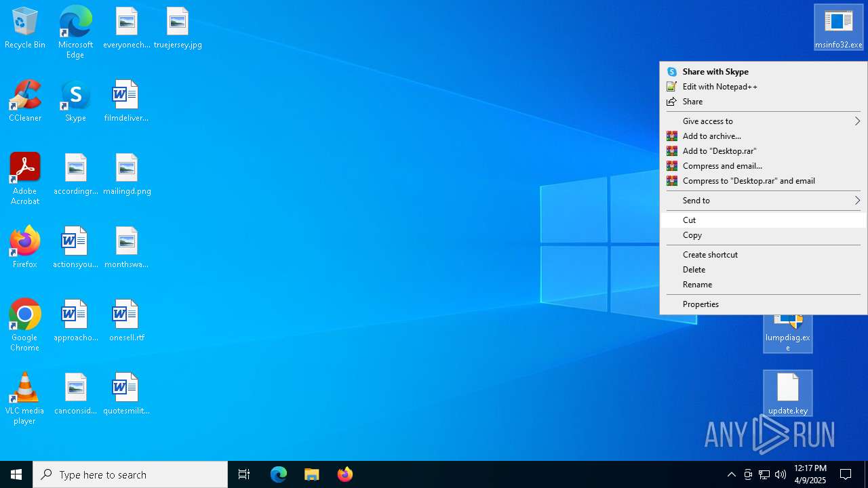Select the msinfo32.exe desktop icon
The image size is (868, 488).
pyautogui.click(x=839, y=28)
